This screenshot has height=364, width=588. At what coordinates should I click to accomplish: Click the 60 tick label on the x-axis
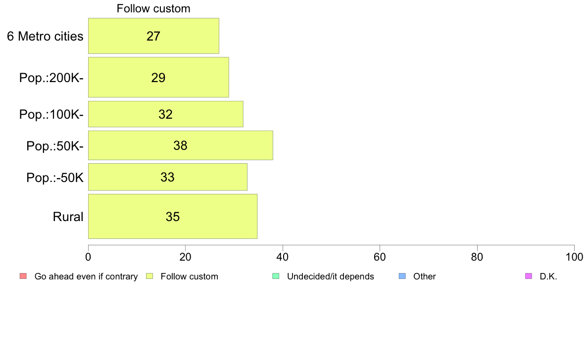pos(380,257)
